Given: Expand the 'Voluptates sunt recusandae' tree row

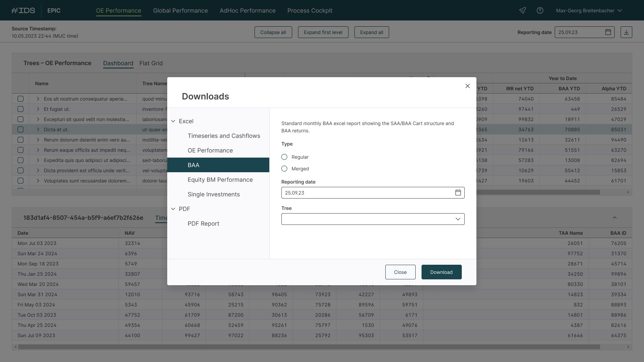Looking at the screenshot, I should click(x=38, y=181).
